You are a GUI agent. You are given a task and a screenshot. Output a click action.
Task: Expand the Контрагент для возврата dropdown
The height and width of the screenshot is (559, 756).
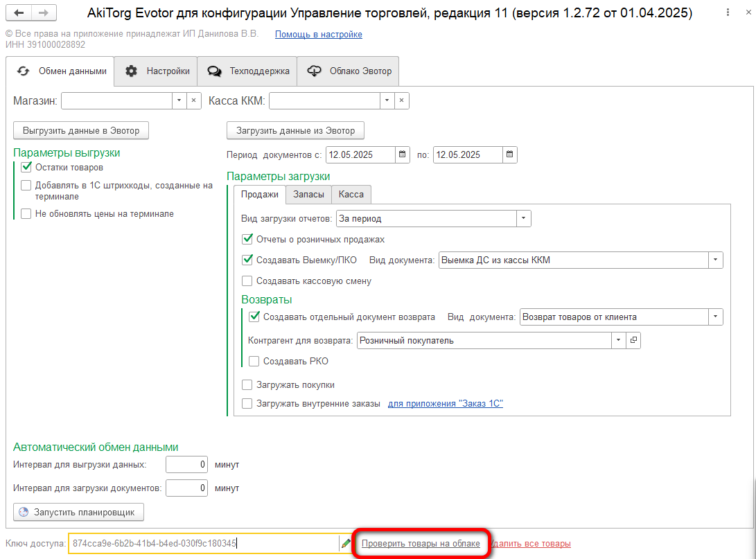click(618, 340)
